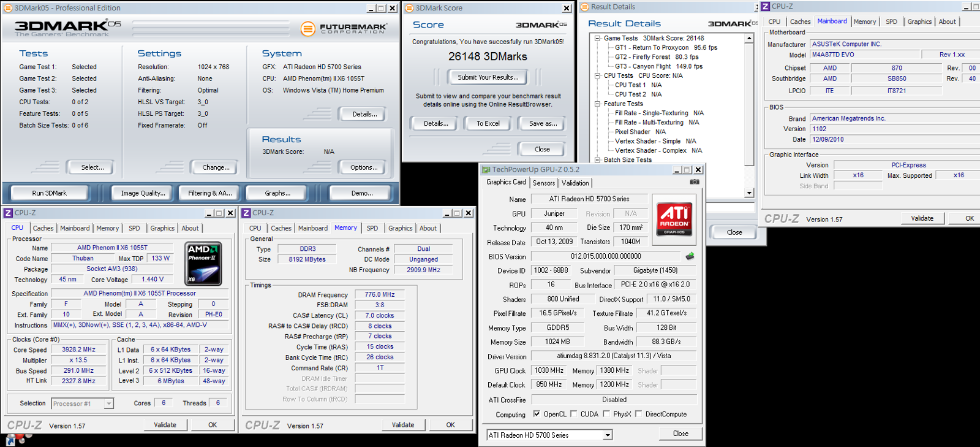This screenshot has height=447, width=980.
Task: Open the Processor #1 selection dropdown
Action: click(108, 403)
